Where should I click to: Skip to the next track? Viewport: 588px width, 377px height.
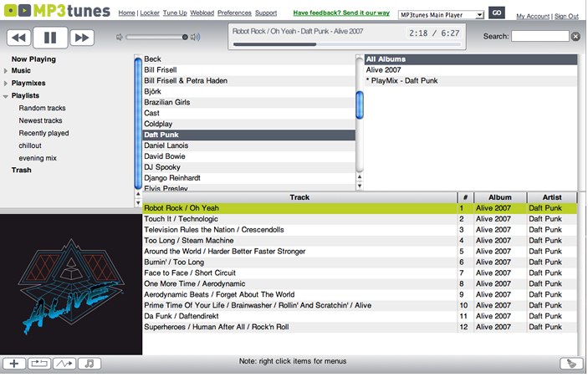(x=81, y=38)
